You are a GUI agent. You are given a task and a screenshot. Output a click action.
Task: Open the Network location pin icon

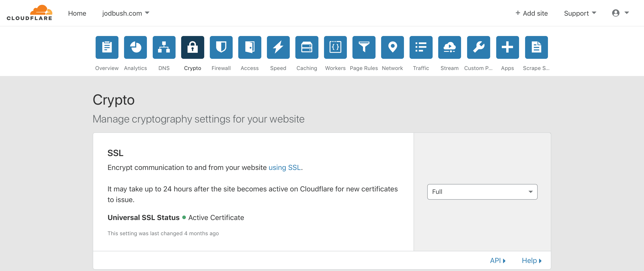pyautogui.click(x=392, y=47)
